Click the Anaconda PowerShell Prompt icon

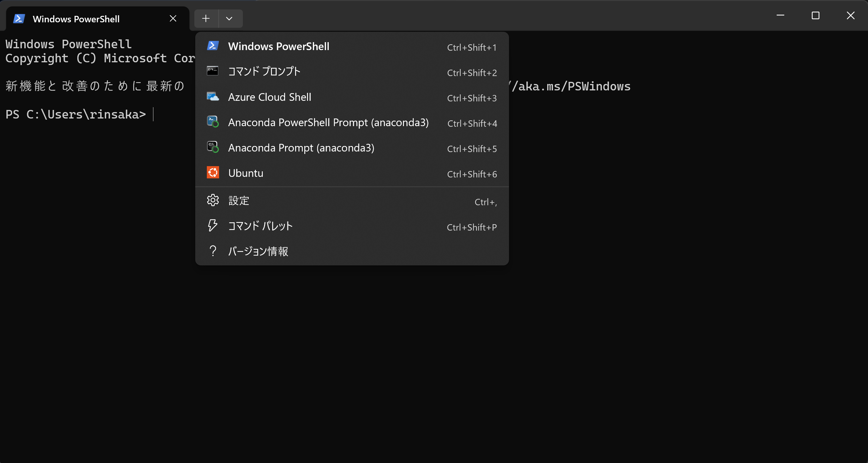click(213, 122)
